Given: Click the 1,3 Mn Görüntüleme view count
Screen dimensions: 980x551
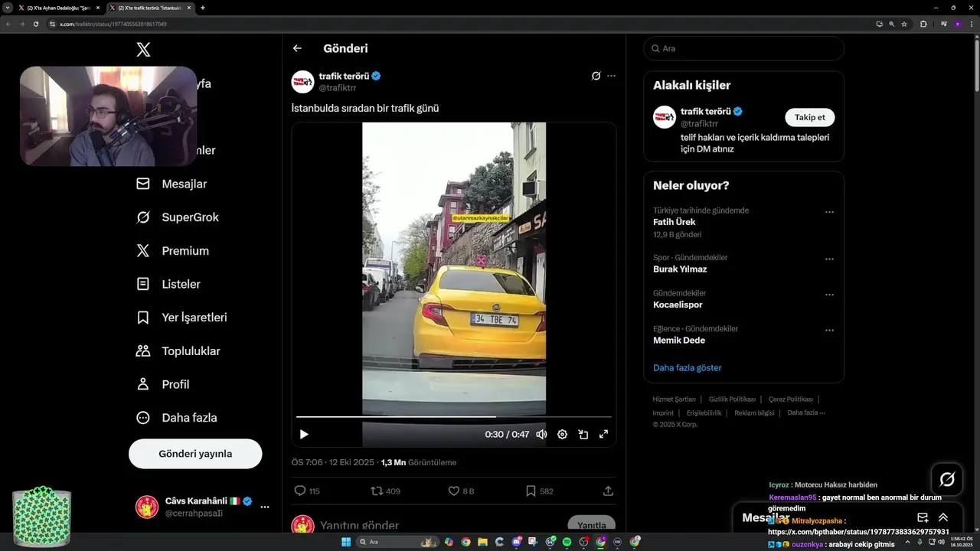Looking at the screenshot, I should pyautogui.click(x=419, y=462).
